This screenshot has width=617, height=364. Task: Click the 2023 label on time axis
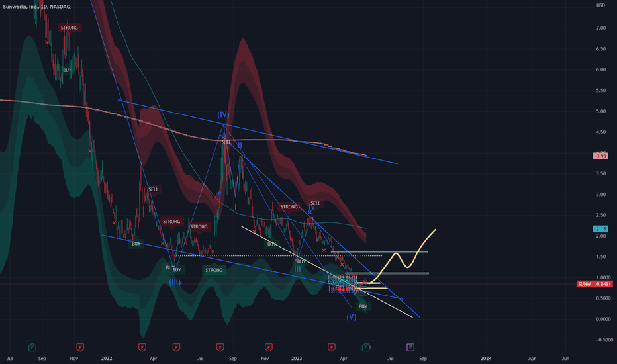297,359
